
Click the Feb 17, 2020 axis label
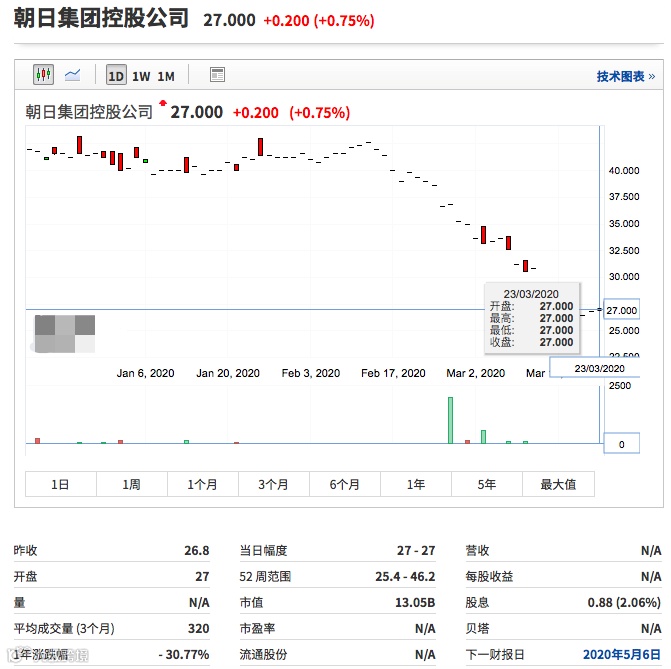393,373
